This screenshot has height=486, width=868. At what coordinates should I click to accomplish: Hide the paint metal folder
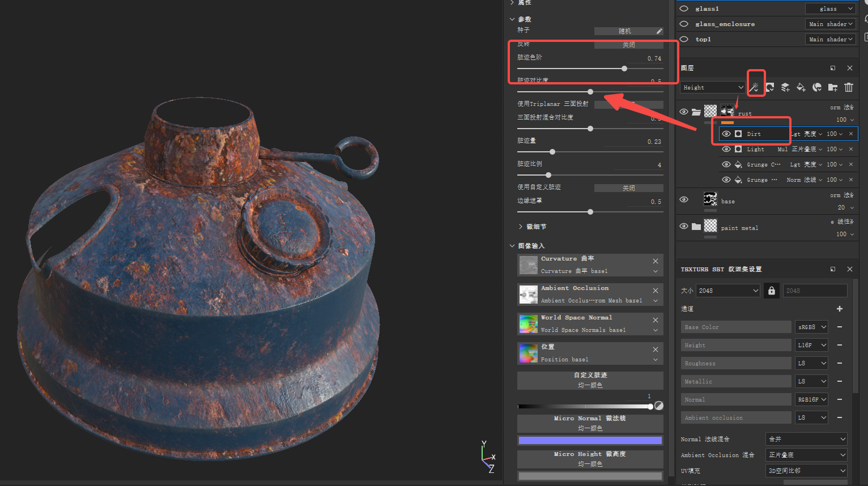[684, 226]
